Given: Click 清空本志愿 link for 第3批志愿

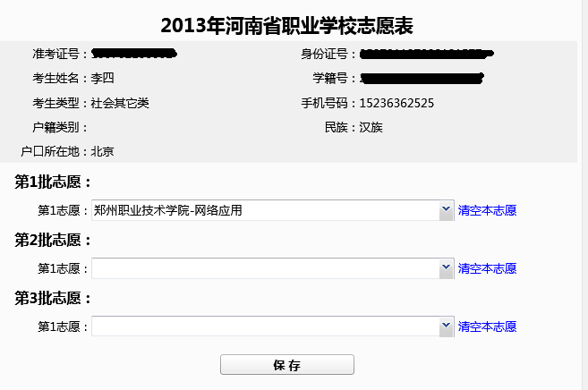Looking at the screenshot, I should [487, 326].
